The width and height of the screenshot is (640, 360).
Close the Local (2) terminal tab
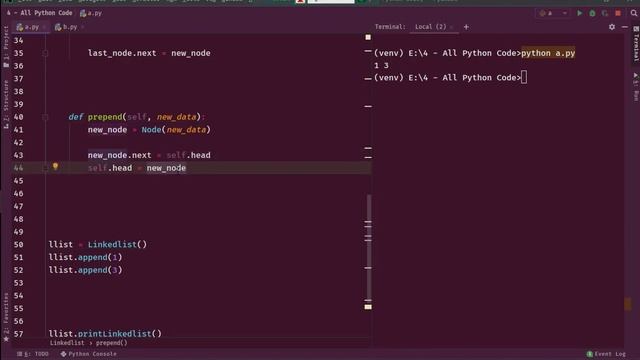(x=452, y=27)
